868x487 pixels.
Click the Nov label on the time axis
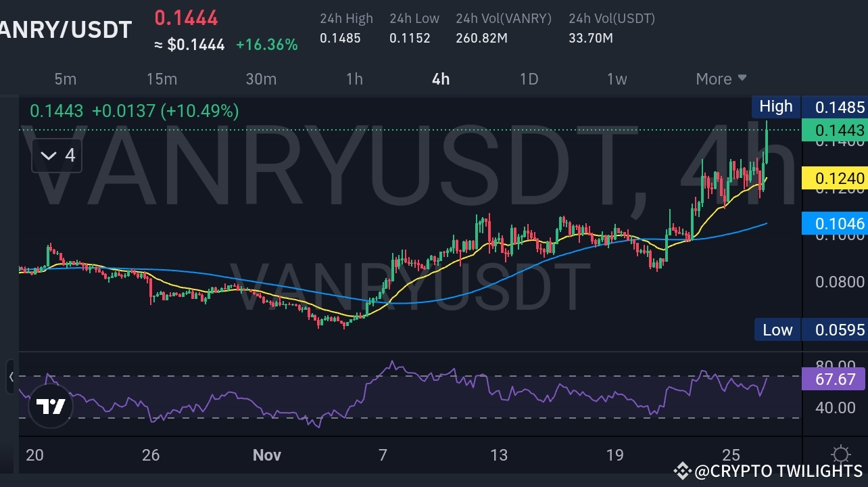[x=266, y=455]
